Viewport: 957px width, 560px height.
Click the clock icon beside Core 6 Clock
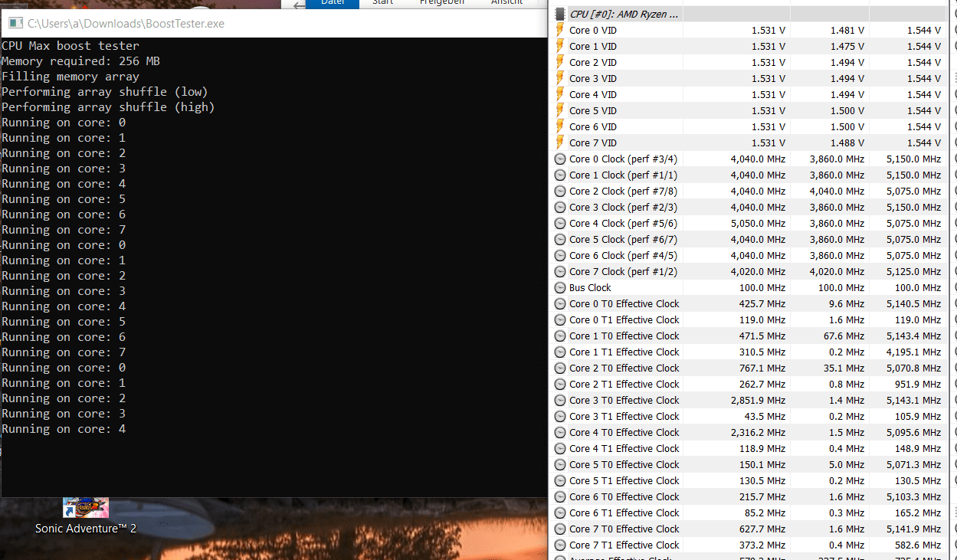(561, 255)
